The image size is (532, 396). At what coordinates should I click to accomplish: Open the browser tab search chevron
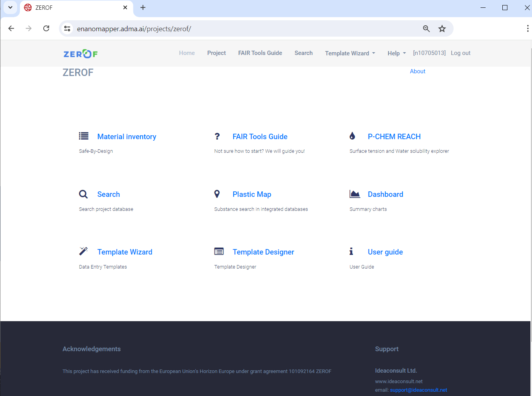click(10, 7)
